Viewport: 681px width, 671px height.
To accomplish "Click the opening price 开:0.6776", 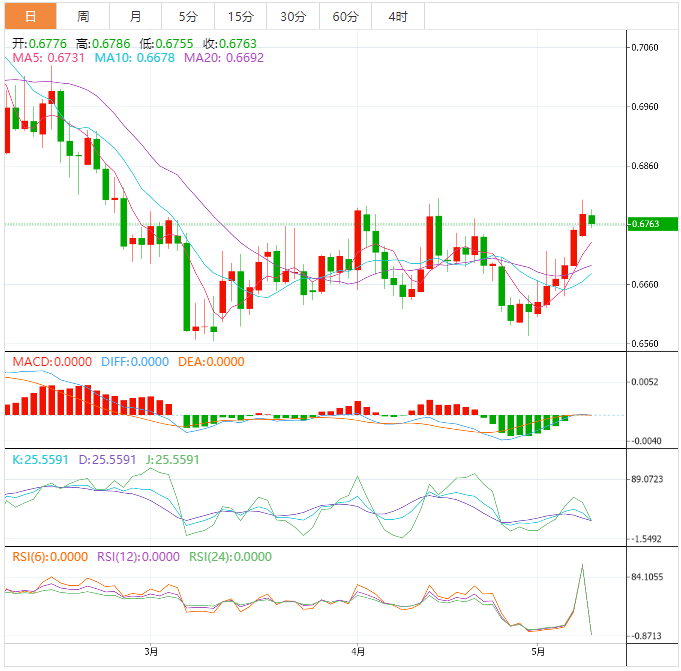I will 40,43.
